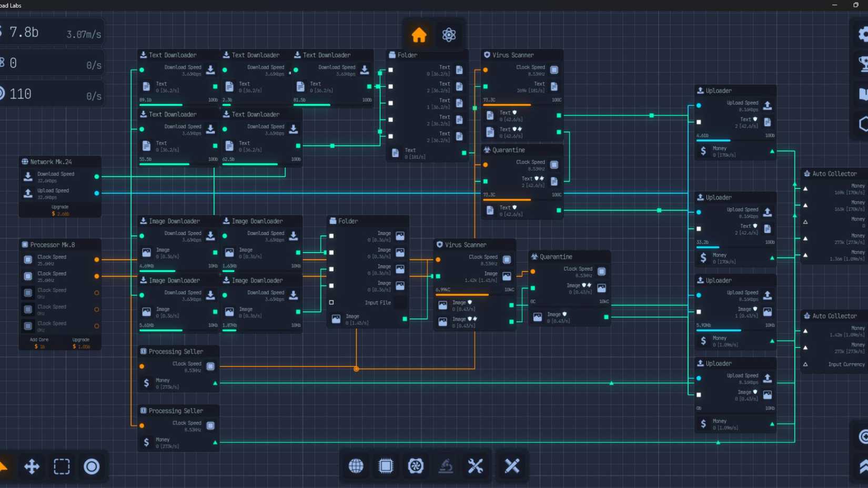Click Input Currency triangle on lower Auto Collector
Viewport: 868px width, 488px height.
(x=805, y=364)
